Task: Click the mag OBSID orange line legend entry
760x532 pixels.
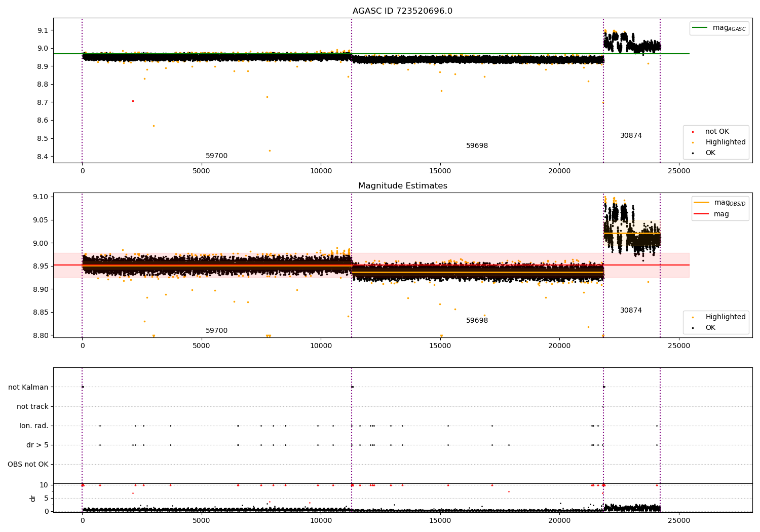Action: [x=720, y=203]
